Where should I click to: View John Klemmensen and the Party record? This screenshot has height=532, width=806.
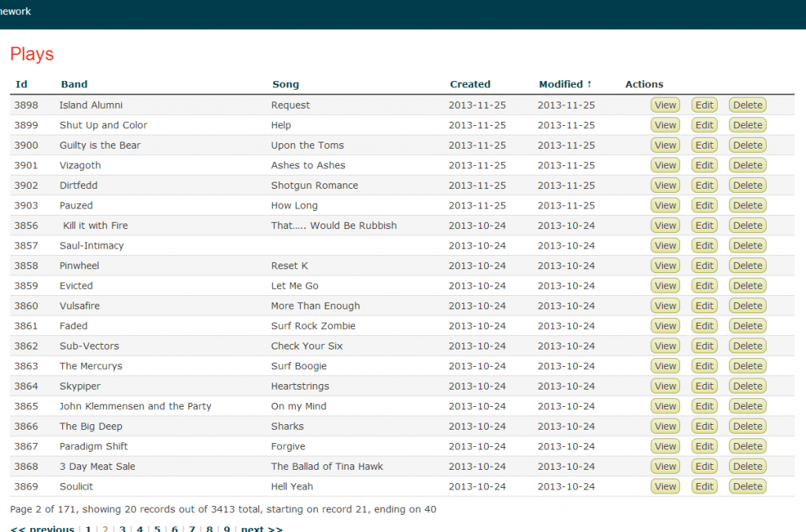[665, 406]
